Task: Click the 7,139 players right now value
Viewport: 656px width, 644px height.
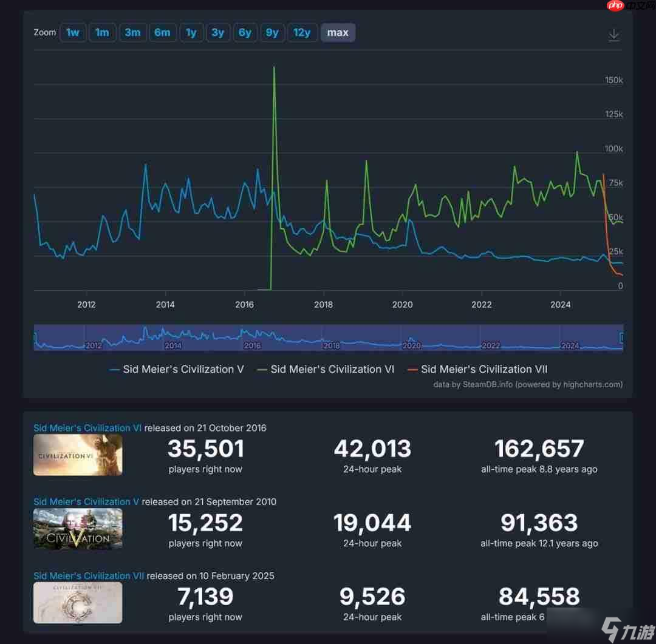Action: point(205,596)
